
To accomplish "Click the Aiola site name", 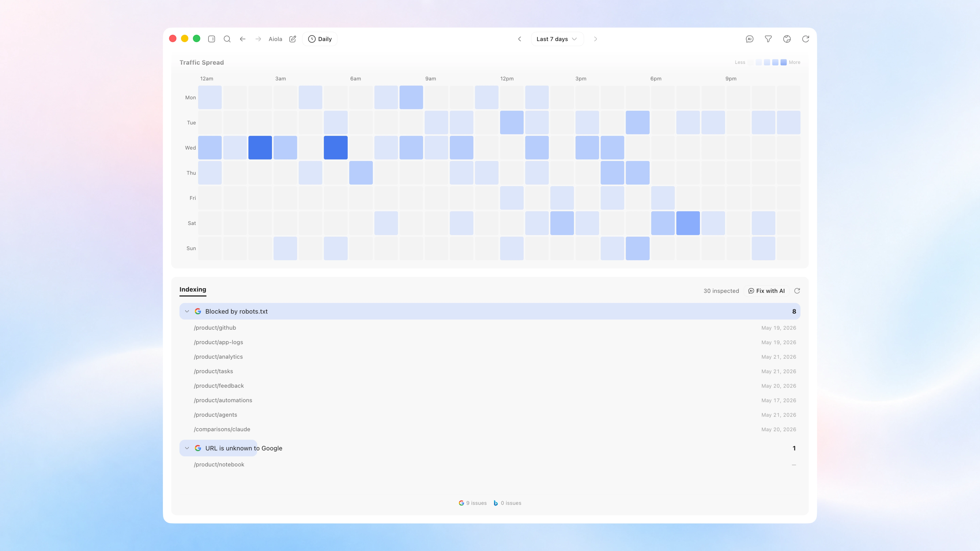I will click(x=275, y=39).
